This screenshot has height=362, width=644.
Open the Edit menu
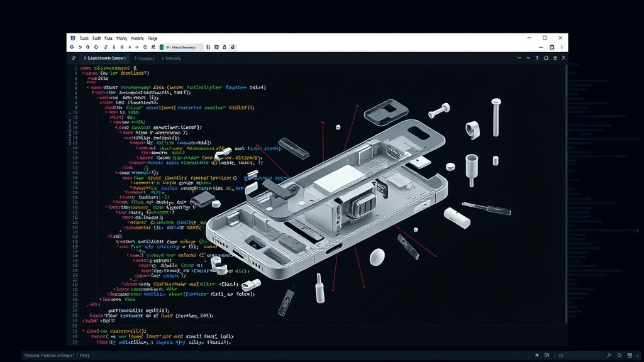pyautogui.click(x=96, y=38)
